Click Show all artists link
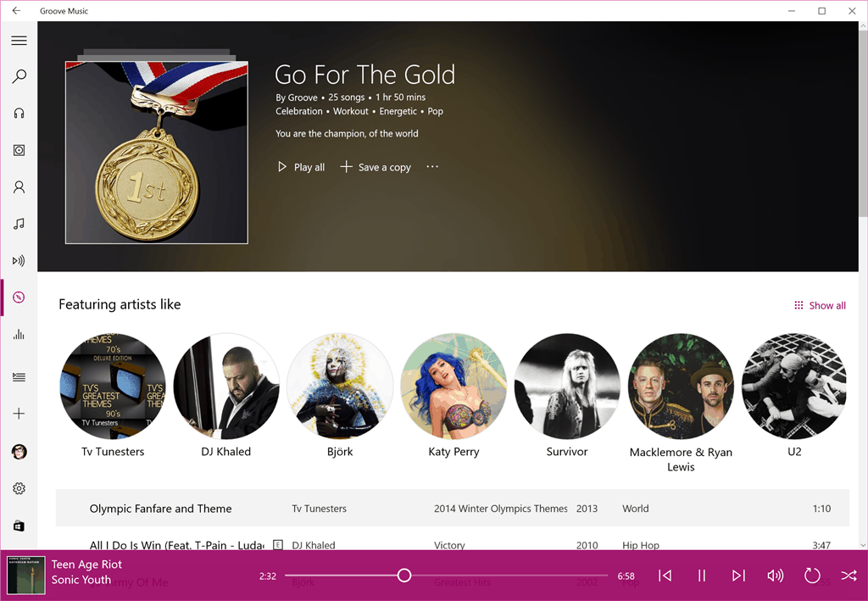The width and height of the screenshot is (868, 601). point(820,305)
